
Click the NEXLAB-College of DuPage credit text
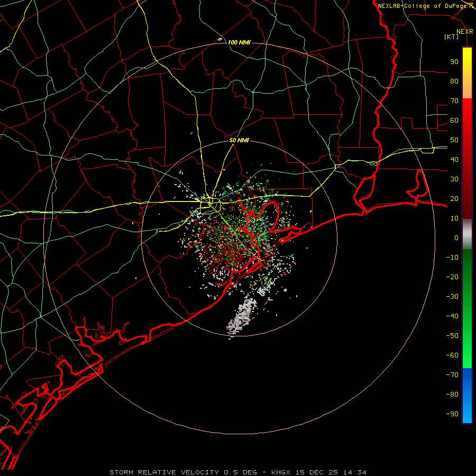(422, 6)
